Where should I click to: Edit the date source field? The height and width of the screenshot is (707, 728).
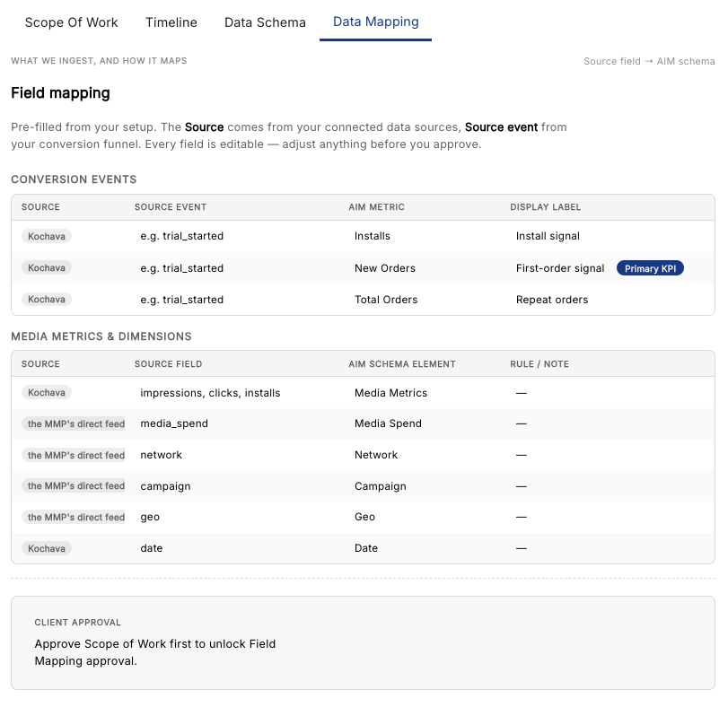(237, 548)
